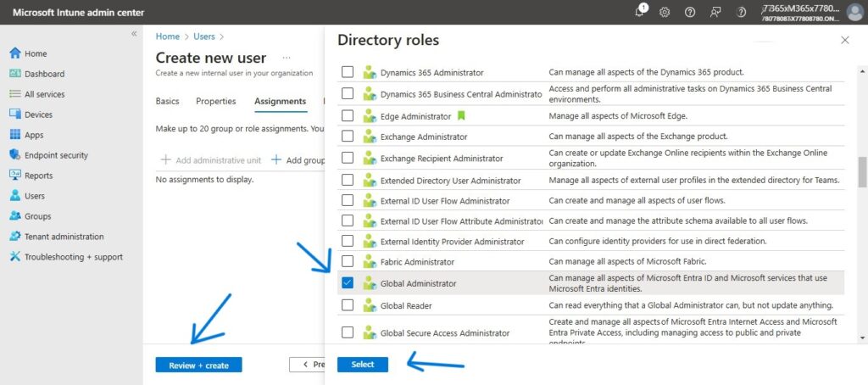The height and width of the screenshot is (385, 868).
Task: Click the chevron after Home breadcrumb
Action: (x=186, y=36)
